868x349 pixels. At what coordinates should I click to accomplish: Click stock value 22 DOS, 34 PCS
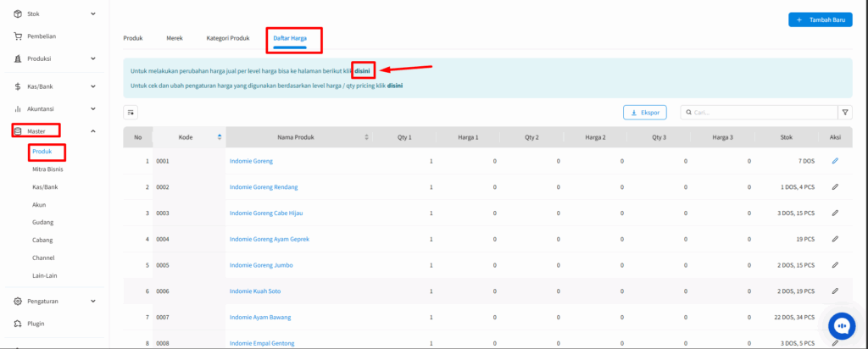[x=794, y=318]
